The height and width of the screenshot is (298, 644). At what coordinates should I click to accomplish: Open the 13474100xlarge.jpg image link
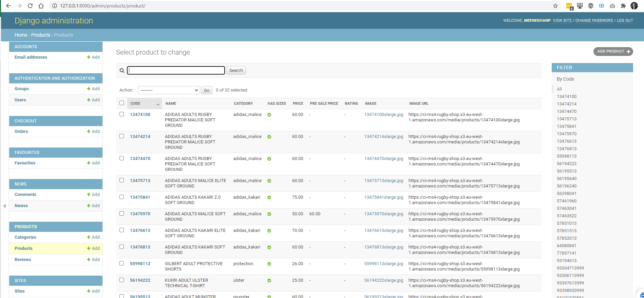[384, 115]
